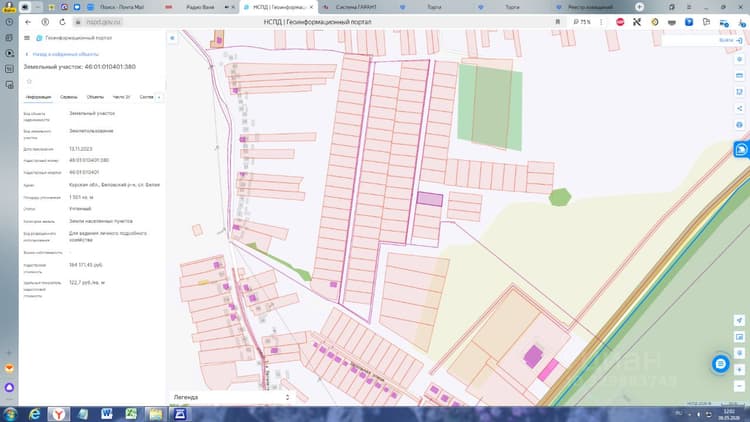
Task: Click the video player icon in browser sidebar
Action: (9, 53)
